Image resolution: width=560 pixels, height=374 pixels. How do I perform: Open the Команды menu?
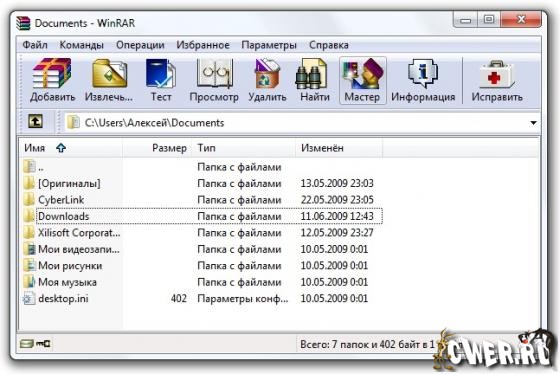point(81,45)
